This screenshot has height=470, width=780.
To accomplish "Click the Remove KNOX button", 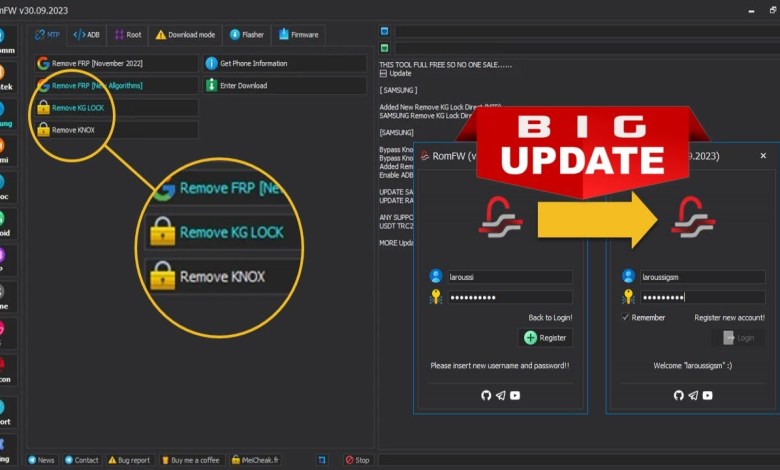I will tap(115, 129).
